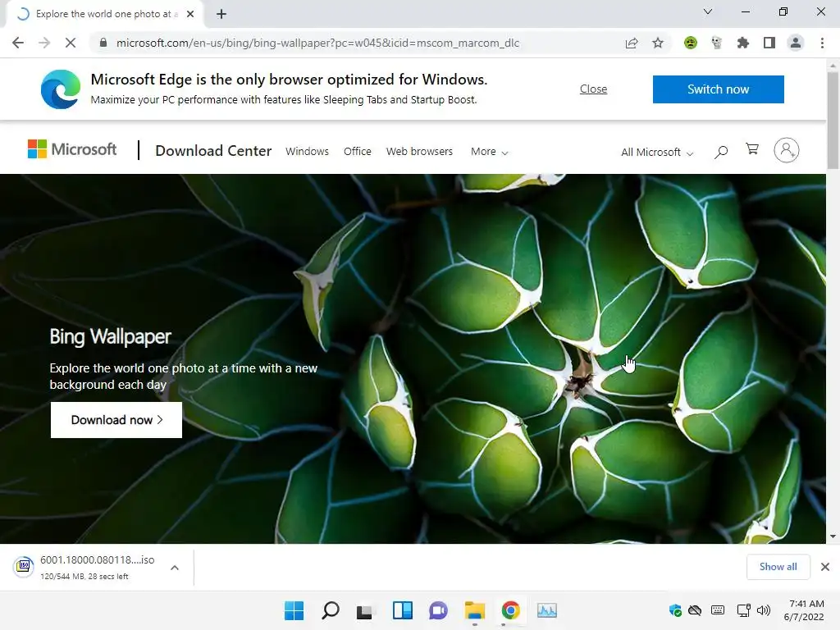Toggle the Chrome side panel
Screen dimensions: 840x630
tap(769, 43)
